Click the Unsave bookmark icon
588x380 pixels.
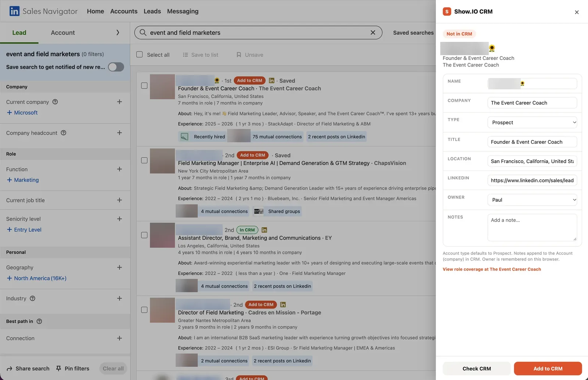tap(239, 55)
